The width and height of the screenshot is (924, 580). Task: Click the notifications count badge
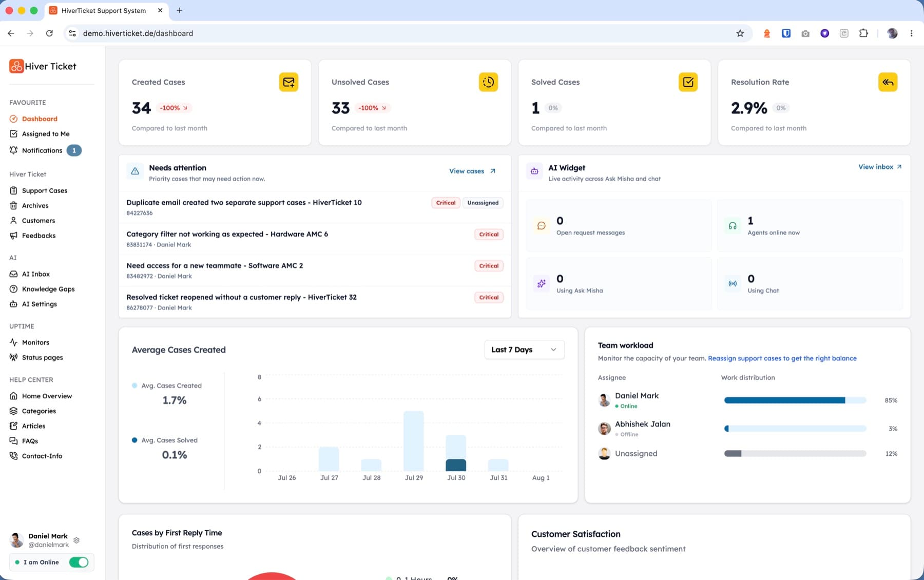(74, 150)
